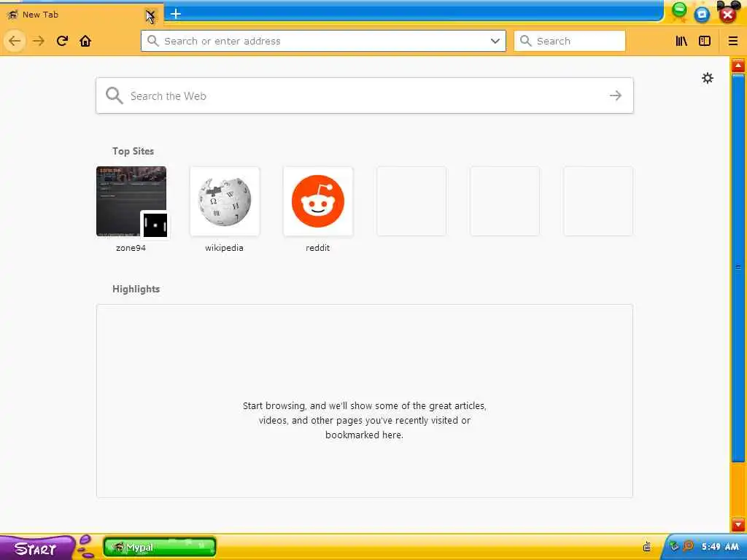Open a new tab with the plus button
This screenshot has height=560, width=747.
(176, 14)
